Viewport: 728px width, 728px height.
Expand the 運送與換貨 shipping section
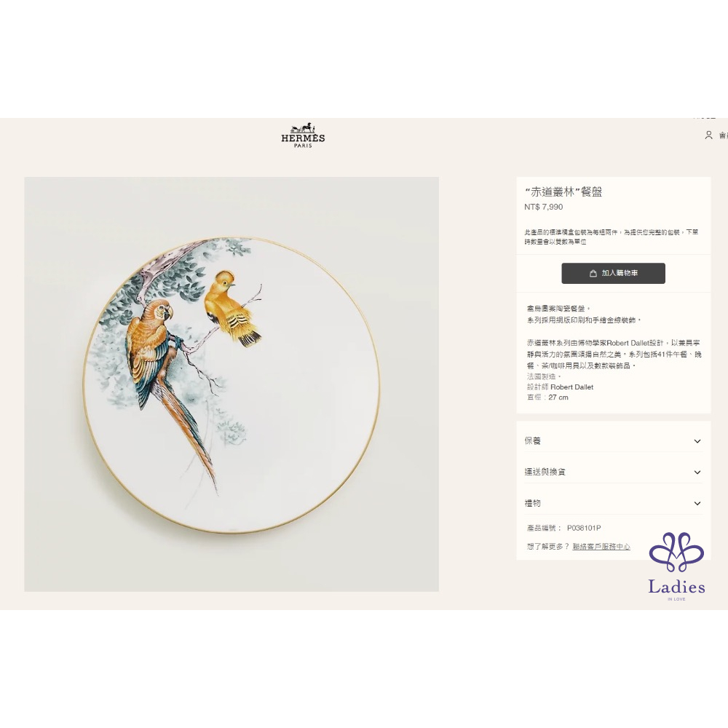[x=613, y=472]
